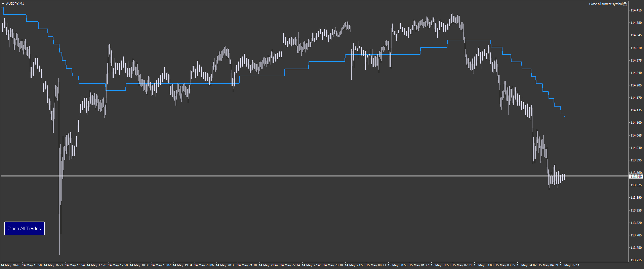Open the chart menu triangle beside AUDJPY,M1
This screenshot has width=644, height=269.
(3, 4)
